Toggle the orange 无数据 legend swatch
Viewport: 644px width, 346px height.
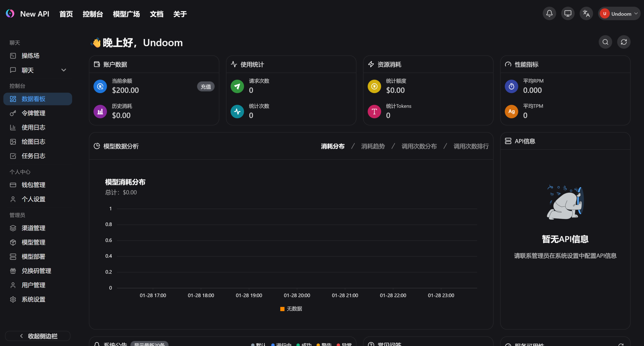(x=282, y=309)
